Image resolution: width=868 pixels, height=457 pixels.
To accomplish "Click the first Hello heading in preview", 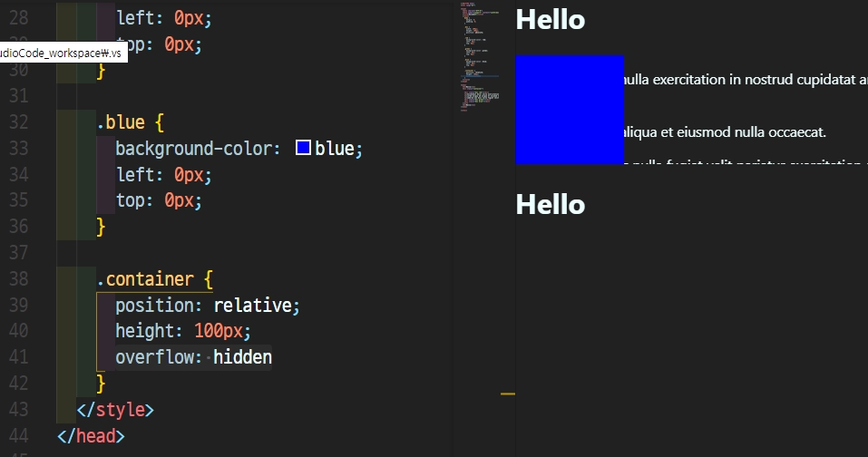I will (x=551, y=20).
